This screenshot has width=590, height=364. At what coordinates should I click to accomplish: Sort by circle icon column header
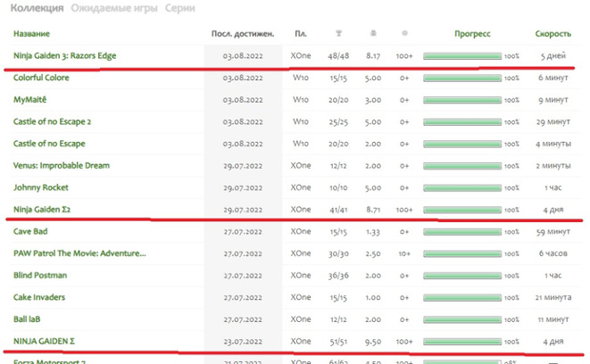tap(404, 34)
